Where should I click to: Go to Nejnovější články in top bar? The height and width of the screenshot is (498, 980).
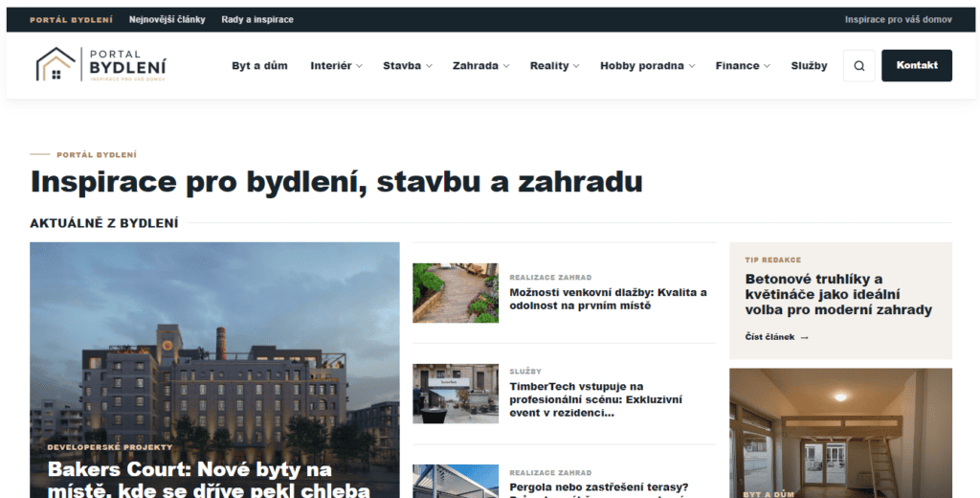(x=167, y=19)
